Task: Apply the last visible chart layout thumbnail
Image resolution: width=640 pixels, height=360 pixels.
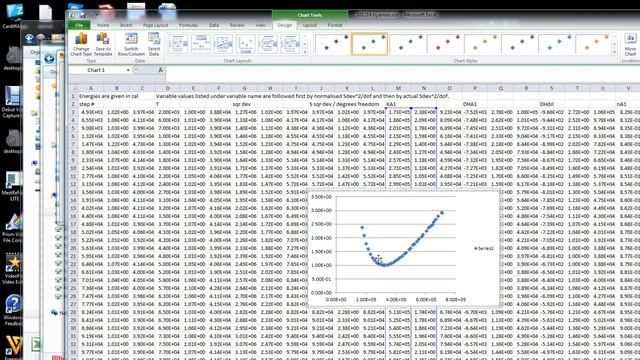Action: 290,44
